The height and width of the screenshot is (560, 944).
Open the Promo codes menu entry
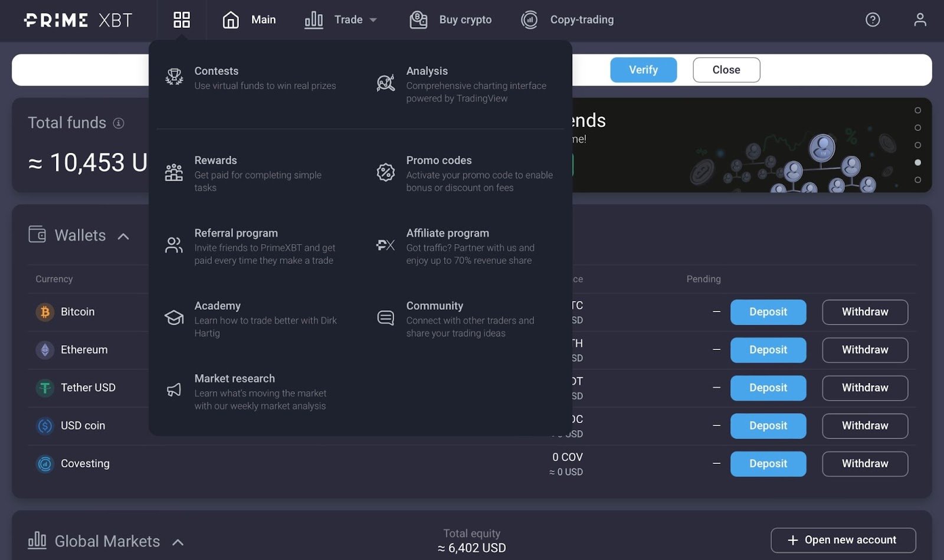tap(466, 173)
